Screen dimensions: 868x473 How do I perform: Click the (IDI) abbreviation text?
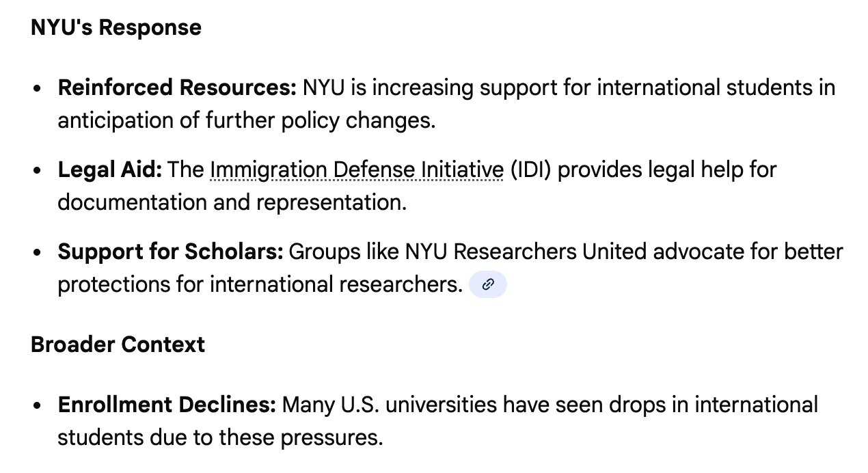530,170
